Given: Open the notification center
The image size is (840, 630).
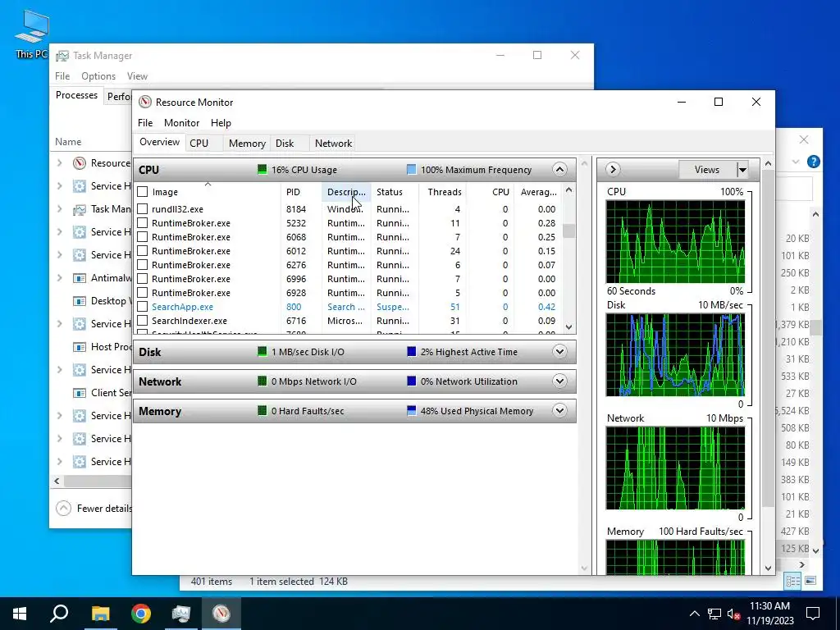Looking at the screenshot, I should pyautogui.click(x=813, y=614).
